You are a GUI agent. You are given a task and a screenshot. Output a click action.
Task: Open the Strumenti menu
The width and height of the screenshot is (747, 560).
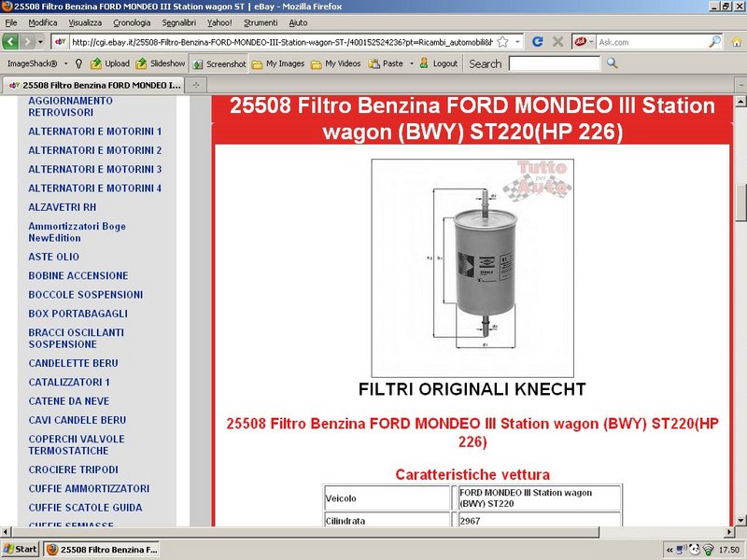[x=261, y=22]
